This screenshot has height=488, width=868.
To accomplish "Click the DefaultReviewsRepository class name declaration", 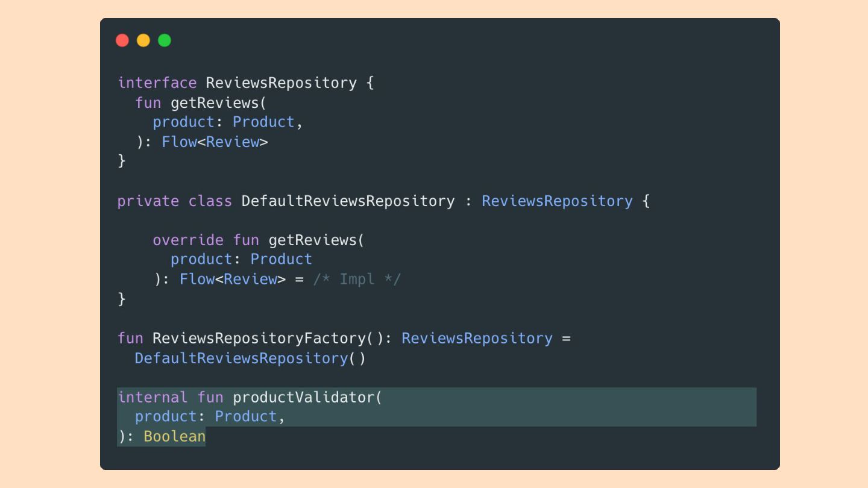I will click(x=348, y=201).
